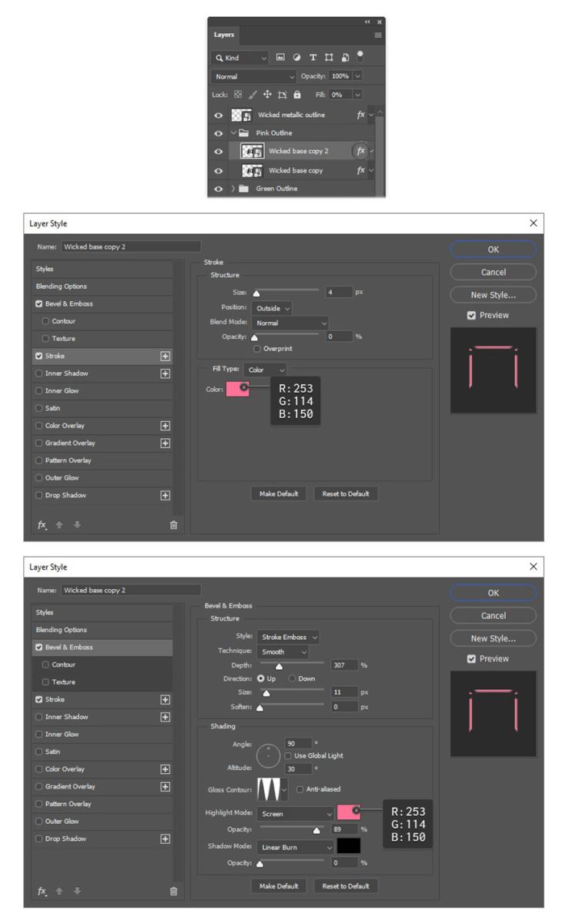
Task: Click fx icon on Wicked base copy 2
Action: coord(360,151)
